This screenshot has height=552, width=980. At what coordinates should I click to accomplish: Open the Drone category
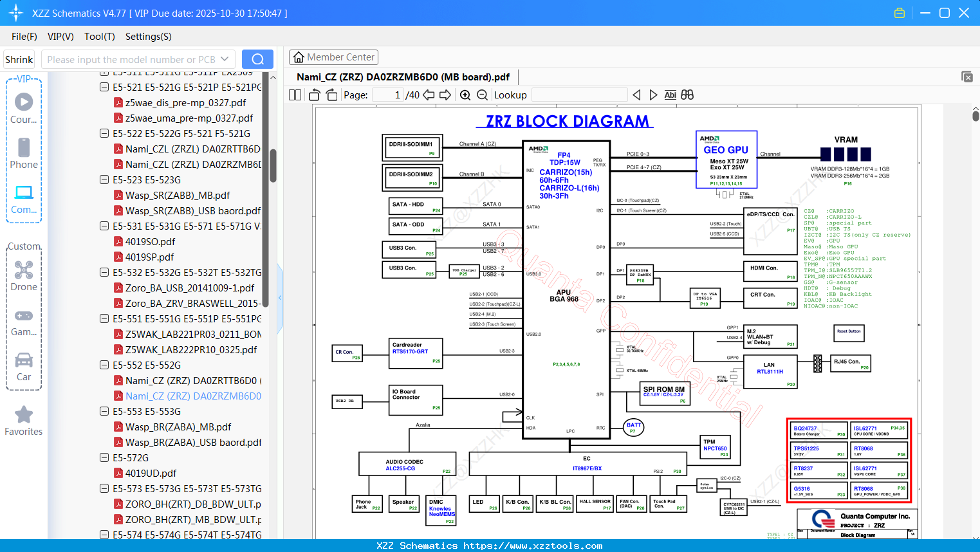point(24,276)
